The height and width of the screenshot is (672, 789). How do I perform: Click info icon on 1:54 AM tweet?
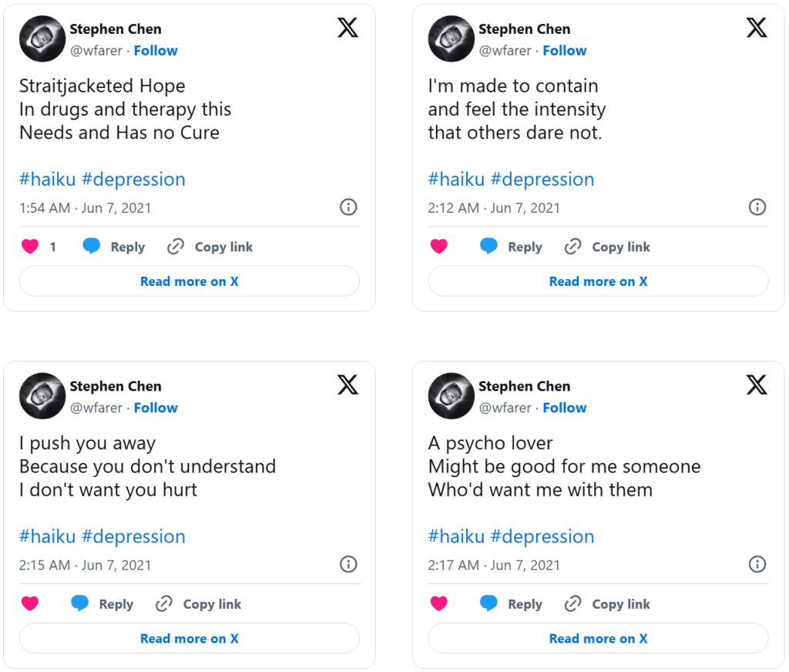(x=348, y=207)
